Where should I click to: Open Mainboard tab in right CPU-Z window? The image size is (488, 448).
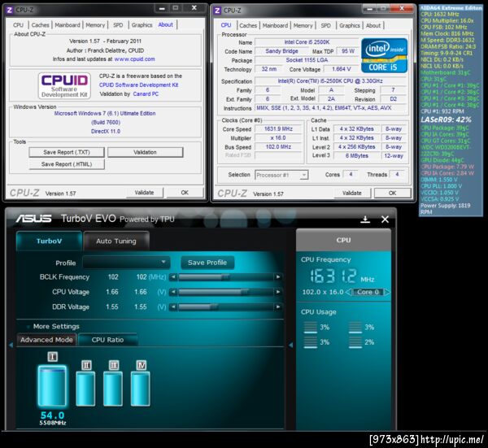point(275,25)
